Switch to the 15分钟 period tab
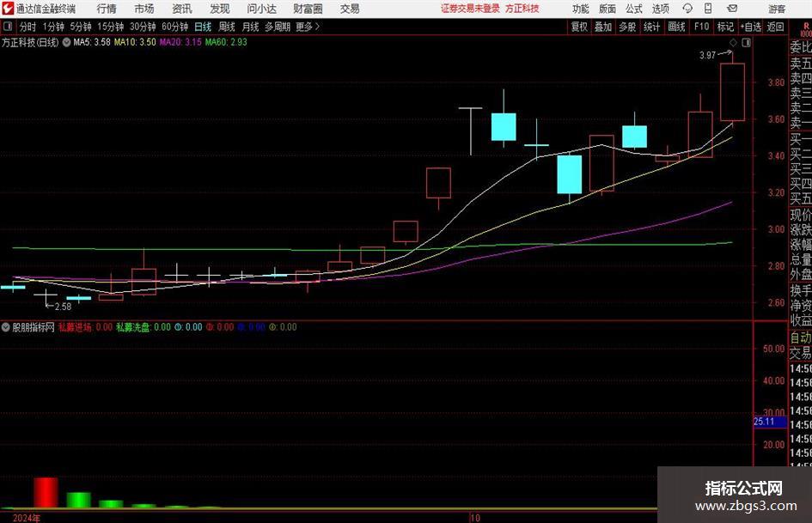Screen dimensions: 812x523 pos(110,27)
